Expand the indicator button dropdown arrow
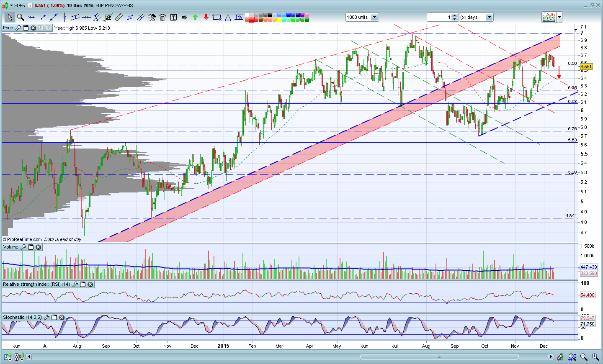This screenshot has height=364, width=603. (559, 17)
